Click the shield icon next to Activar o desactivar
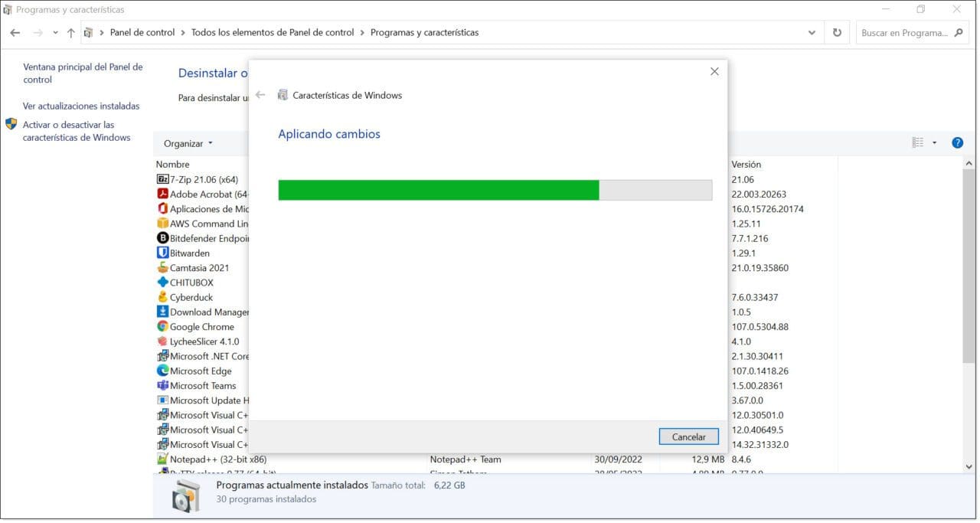The image size is (980, 523). pyautogui.click(x=11, y=124)
